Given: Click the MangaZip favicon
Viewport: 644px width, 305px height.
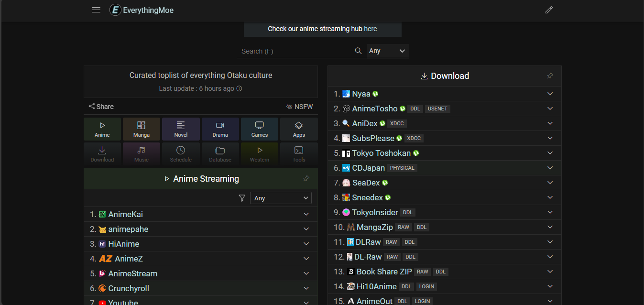Looking at the screenshot, I should pos(351,227).
